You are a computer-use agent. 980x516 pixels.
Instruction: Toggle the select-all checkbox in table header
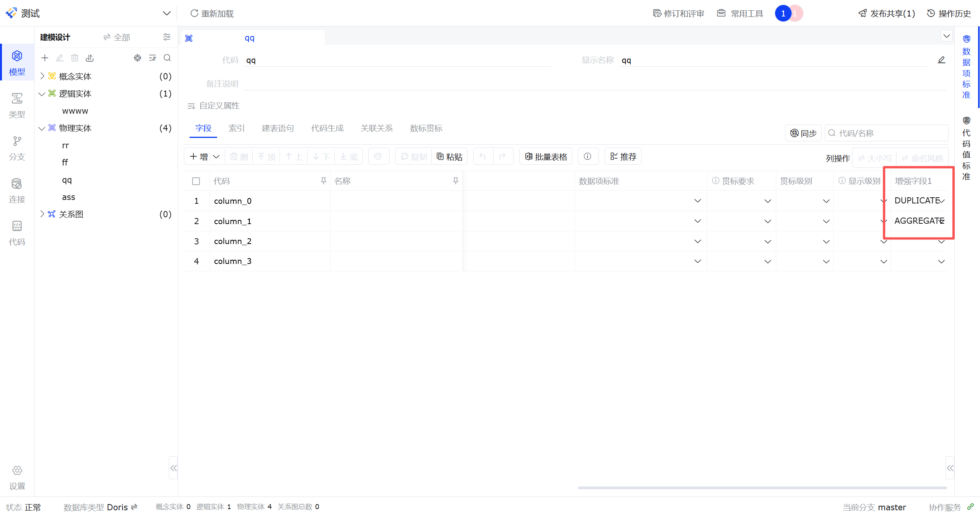[x=196, y=181]
